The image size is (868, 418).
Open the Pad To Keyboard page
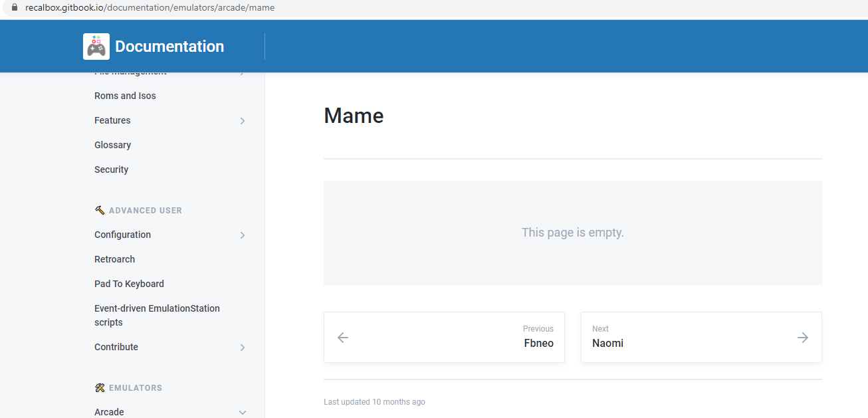129,284
